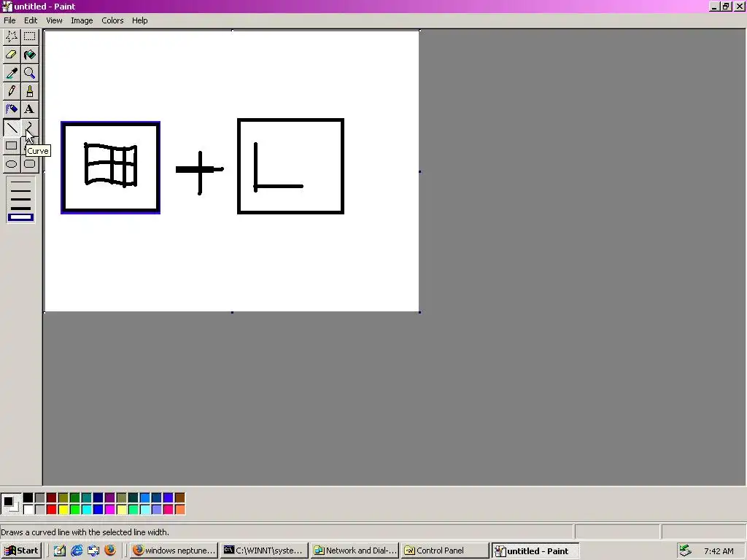The height and width of the screenshot is (560, 747).
Task: Choose the Pencil tool
Action: (x=12, y=91)
